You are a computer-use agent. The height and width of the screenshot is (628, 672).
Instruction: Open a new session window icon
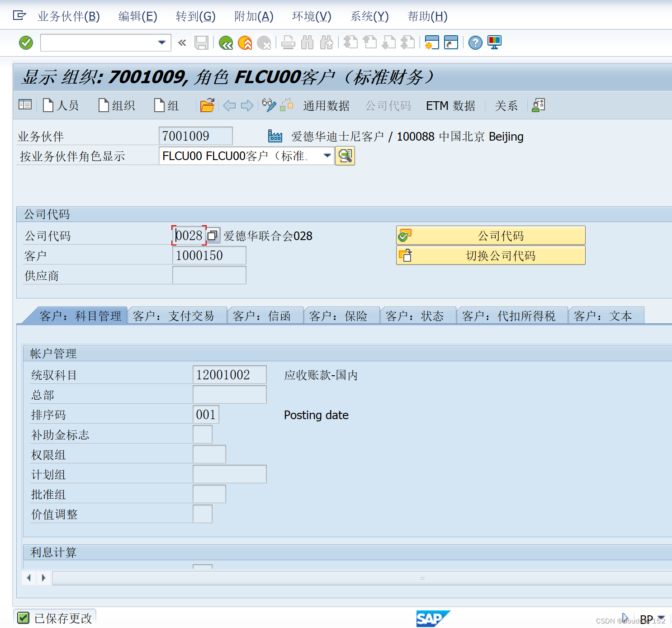click(432, 43)
